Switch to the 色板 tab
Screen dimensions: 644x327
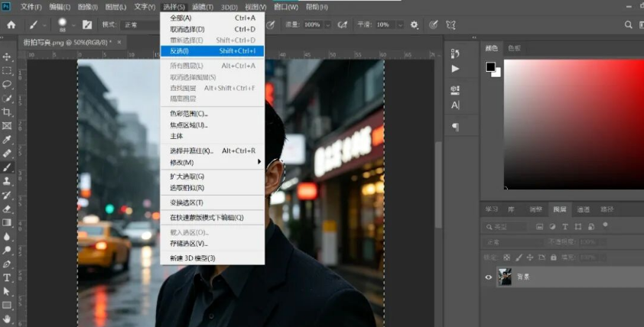point(514,48)
